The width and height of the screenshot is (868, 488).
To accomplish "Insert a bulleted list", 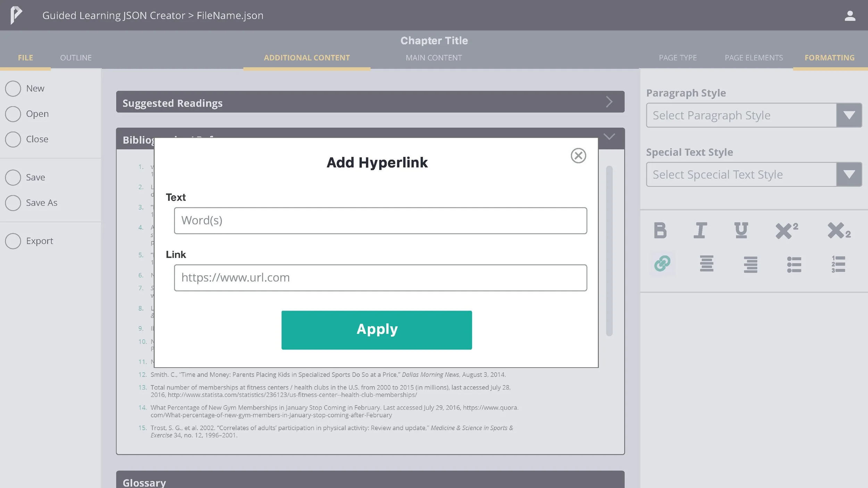I will coord(794,264).
